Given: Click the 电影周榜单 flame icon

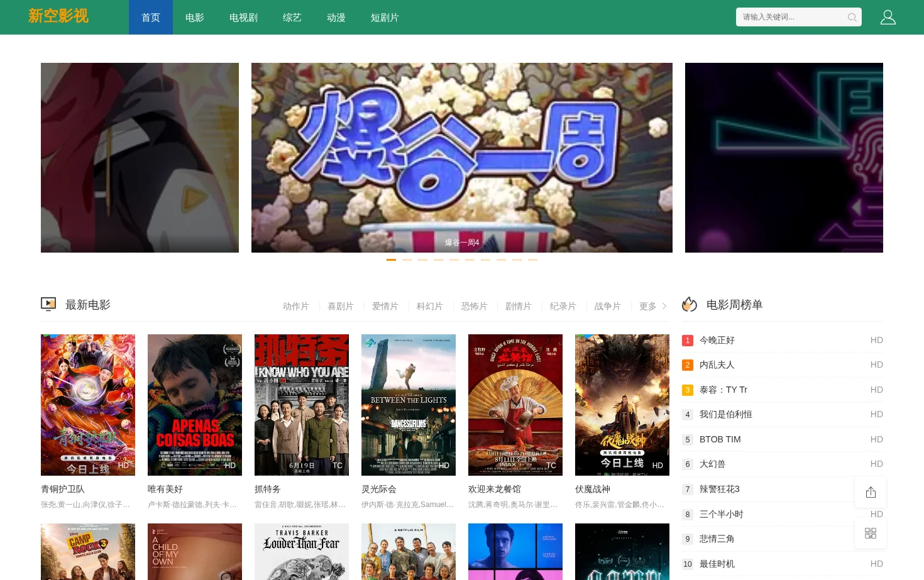Looking at the screenshot, I should tap(690, 305).
